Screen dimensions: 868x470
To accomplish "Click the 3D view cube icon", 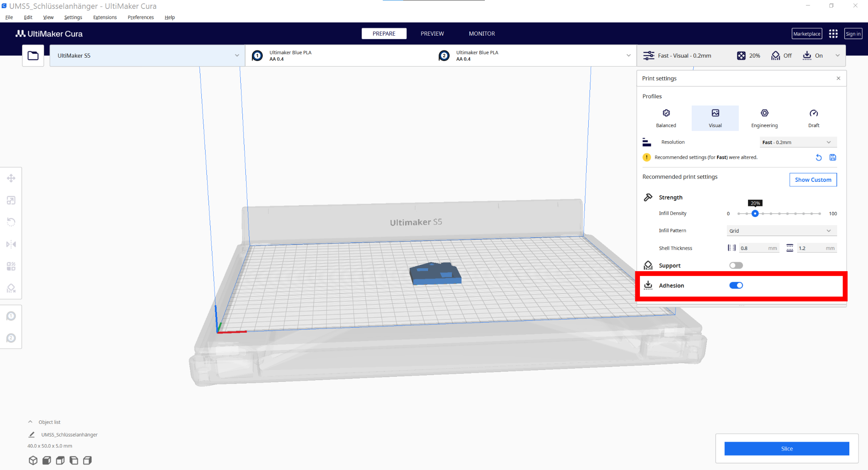I will coord(33,460).
